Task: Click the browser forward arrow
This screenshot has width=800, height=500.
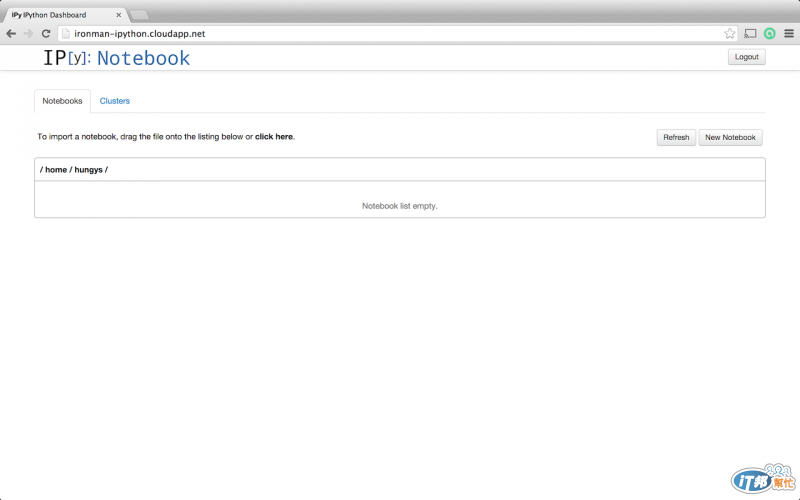Action: pyautogui.click(x=29, y=34)
